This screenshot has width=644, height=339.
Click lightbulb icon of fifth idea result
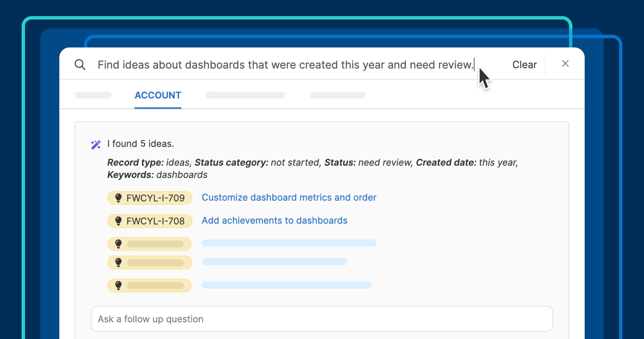click(x=118, y=285)
